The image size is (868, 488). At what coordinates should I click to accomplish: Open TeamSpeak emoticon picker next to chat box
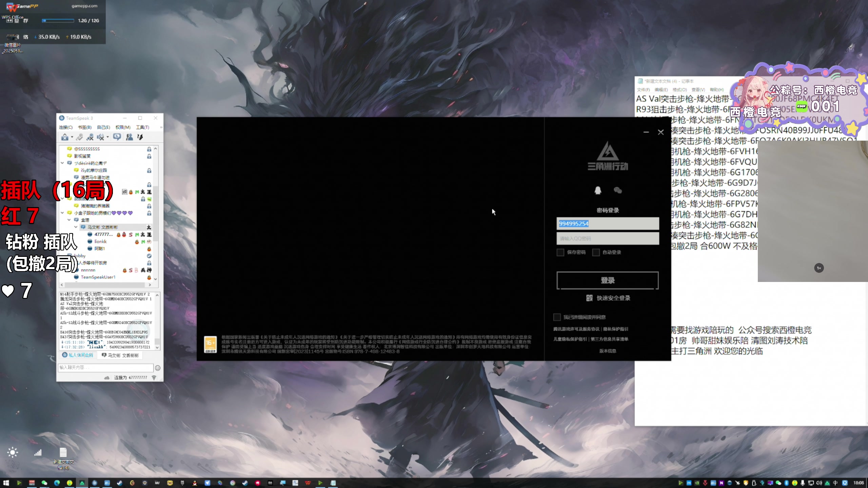coord(158,368)
